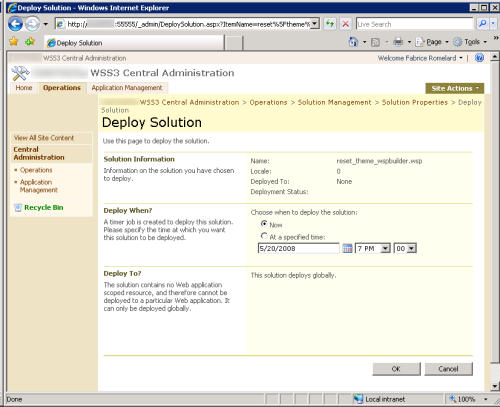Open View All Site Content link

[x=44, y=138]
